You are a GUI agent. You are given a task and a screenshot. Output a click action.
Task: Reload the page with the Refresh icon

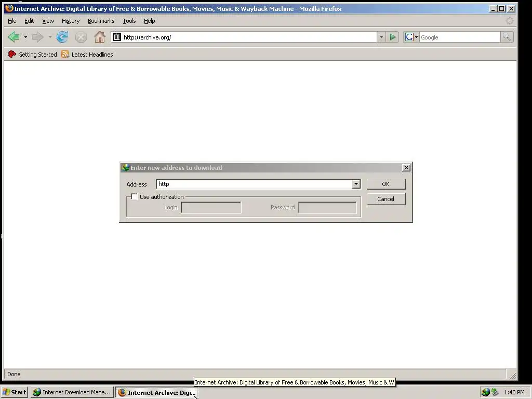(62, 37)
